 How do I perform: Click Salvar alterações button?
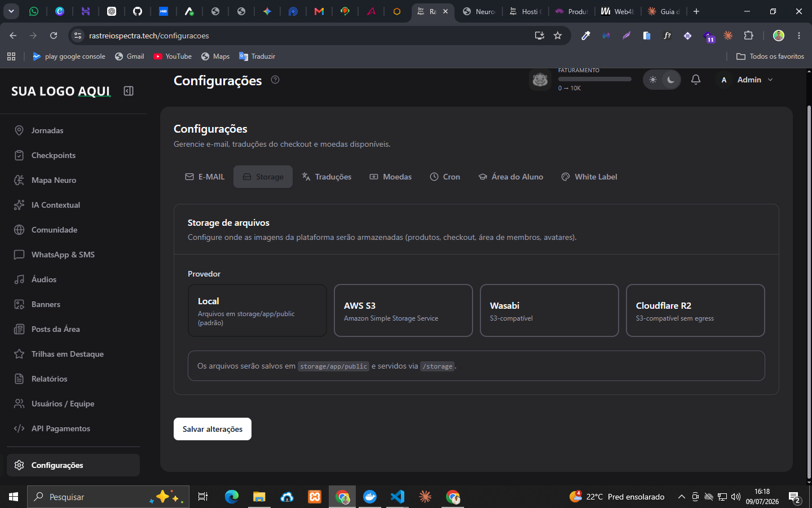(x=213, y=429)
